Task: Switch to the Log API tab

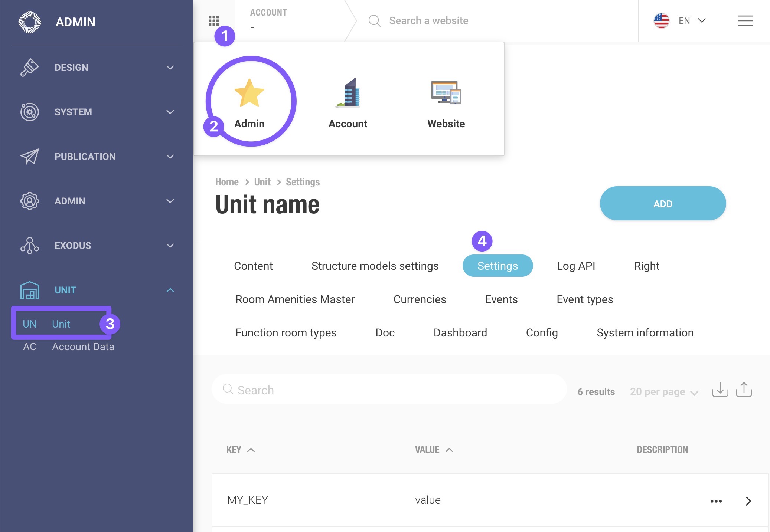Action: tap(576, 266)
